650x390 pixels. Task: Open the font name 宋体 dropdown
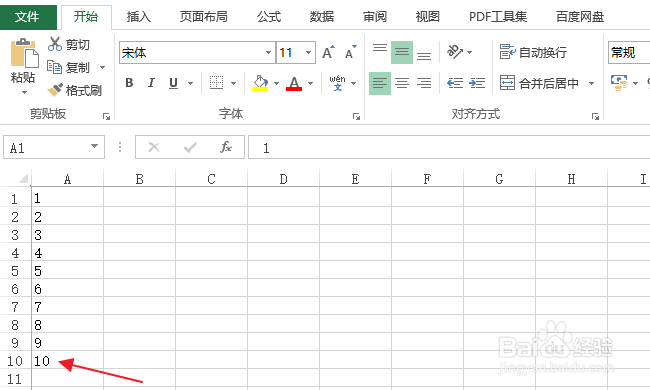coord(268,53)
